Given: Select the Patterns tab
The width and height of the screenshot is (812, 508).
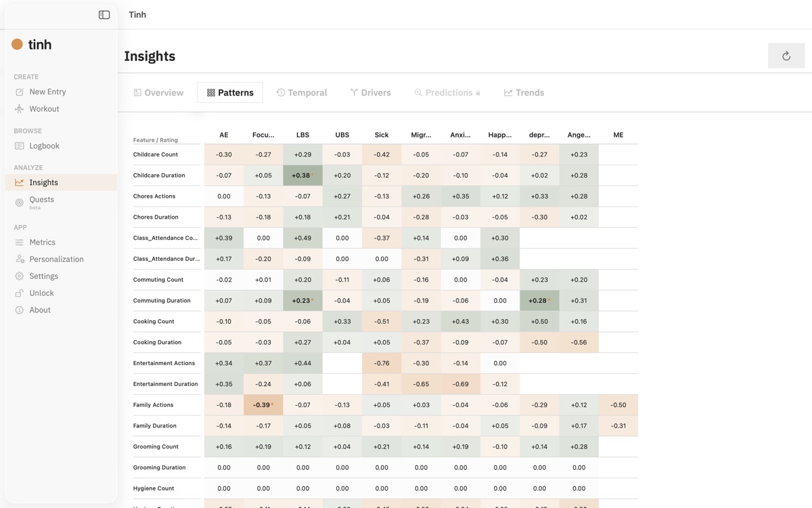Looking at the screenshot, I should (230, 93).
